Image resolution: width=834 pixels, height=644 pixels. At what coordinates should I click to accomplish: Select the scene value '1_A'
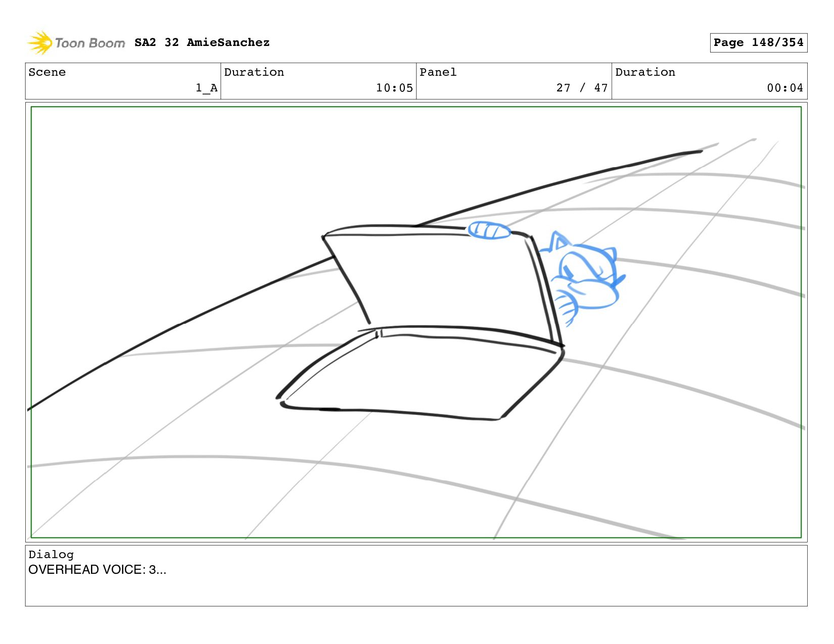(207, 88)
